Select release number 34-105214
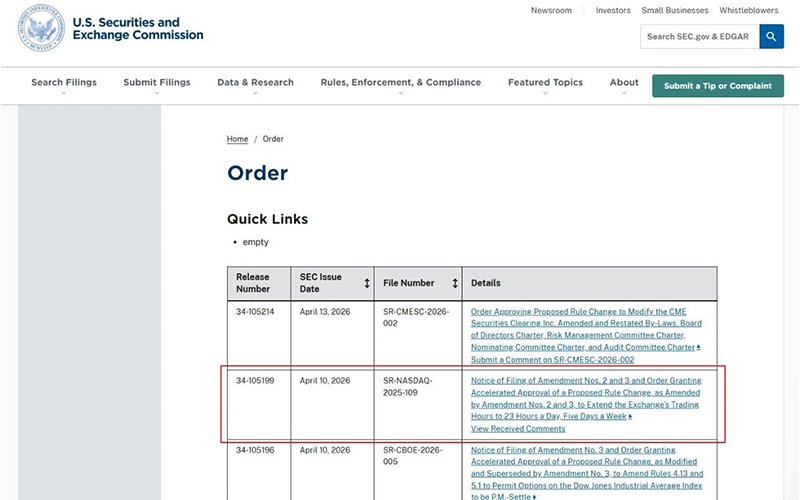800x500 pixels. pyautogui.click(x=255, y=312)
